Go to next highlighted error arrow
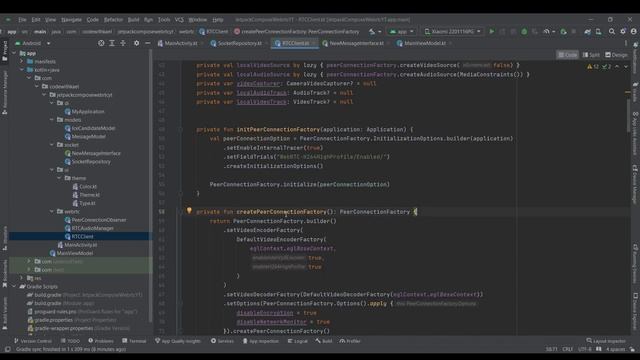This screenshot has height=360, width=640. pyautogui.click(x=626, y=67)
